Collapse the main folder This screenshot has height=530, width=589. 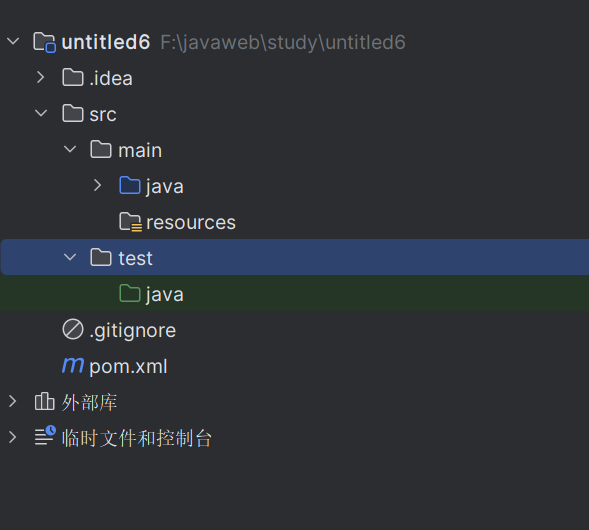click(70, 149)
